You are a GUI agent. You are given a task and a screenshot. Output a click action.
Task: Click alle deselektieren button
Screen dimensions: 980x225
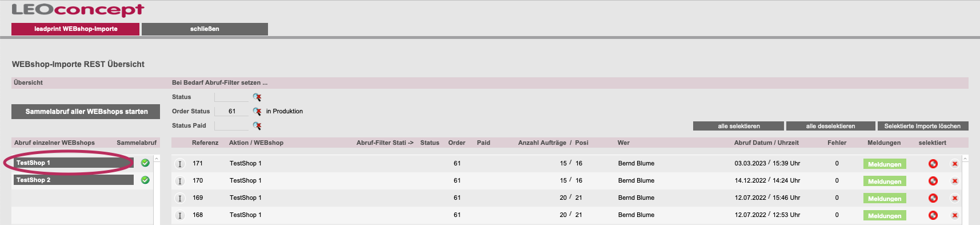coord(830,126)
